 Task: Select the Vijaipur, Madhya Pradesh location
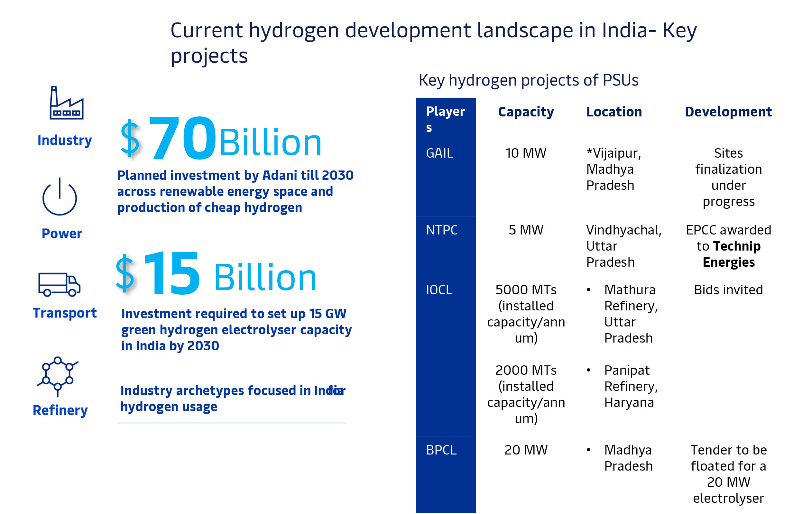pos(614,169)
